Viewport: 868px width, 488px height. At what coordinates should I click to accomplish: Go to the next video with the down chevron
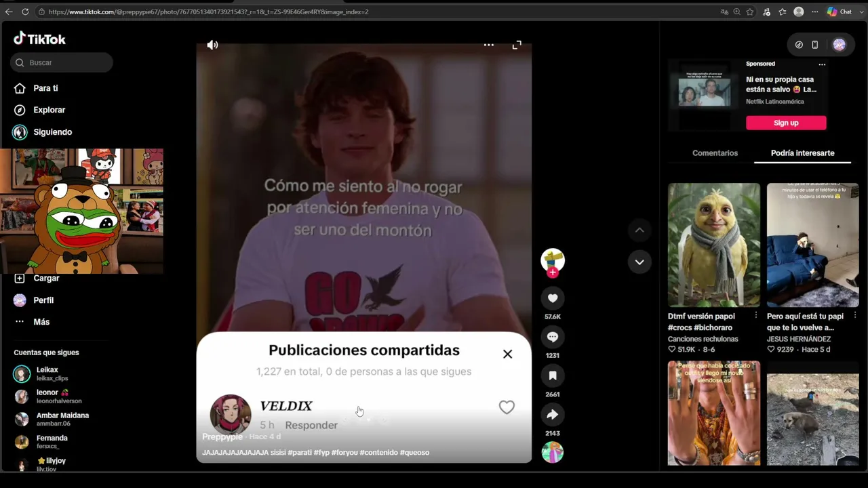(639, 262)
